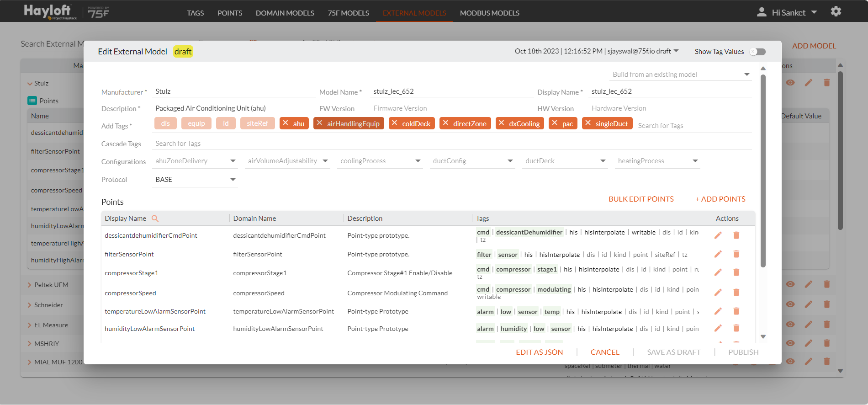Delete the filterSensorPoint row

pyautogui.click(x=736, y=254)
